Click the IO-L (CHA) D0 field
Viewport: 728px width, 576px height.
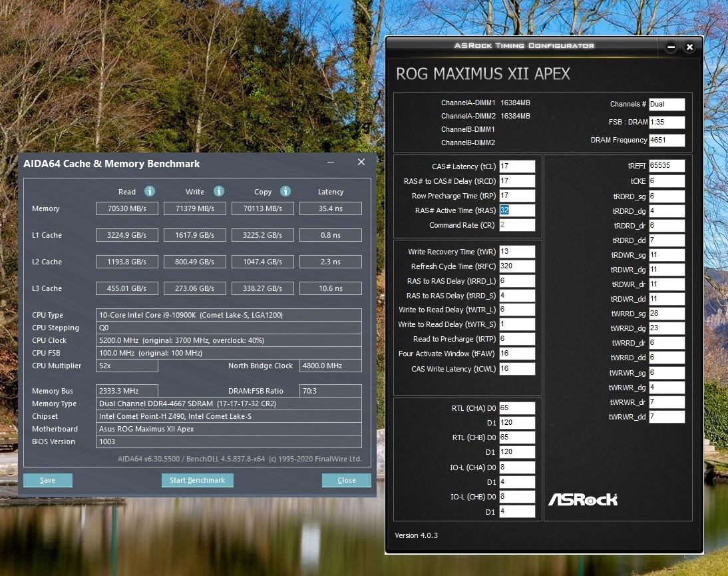[x=517, y=467]
